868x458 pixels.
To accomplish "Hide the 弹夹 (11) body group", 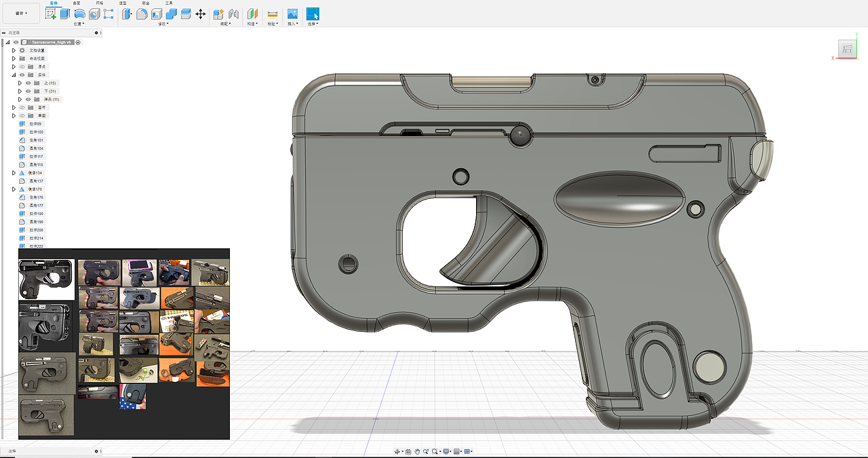I will pos(28,99).
